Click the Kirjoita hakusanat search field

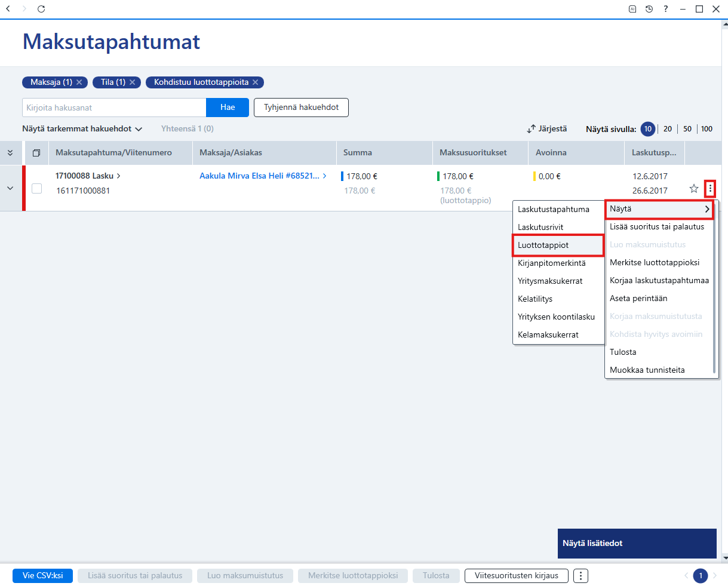tap(114, 108)
